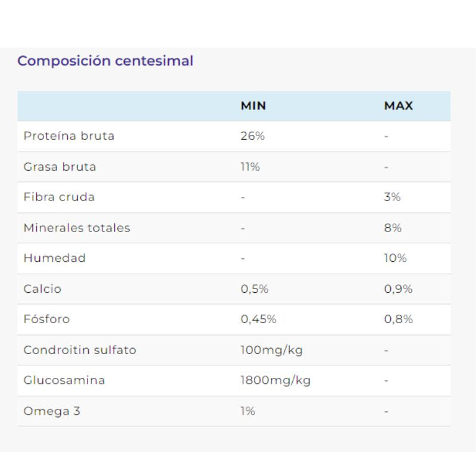
Task: Click the 0,45% phosphorus minimum value
Action: click(258, 319)
